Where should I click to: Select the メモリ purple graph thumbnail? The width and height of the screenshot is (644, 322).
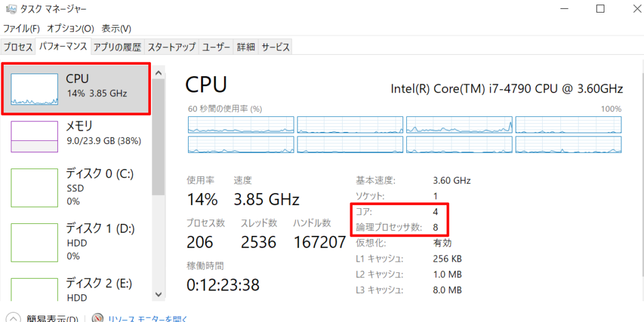point(34,136)
